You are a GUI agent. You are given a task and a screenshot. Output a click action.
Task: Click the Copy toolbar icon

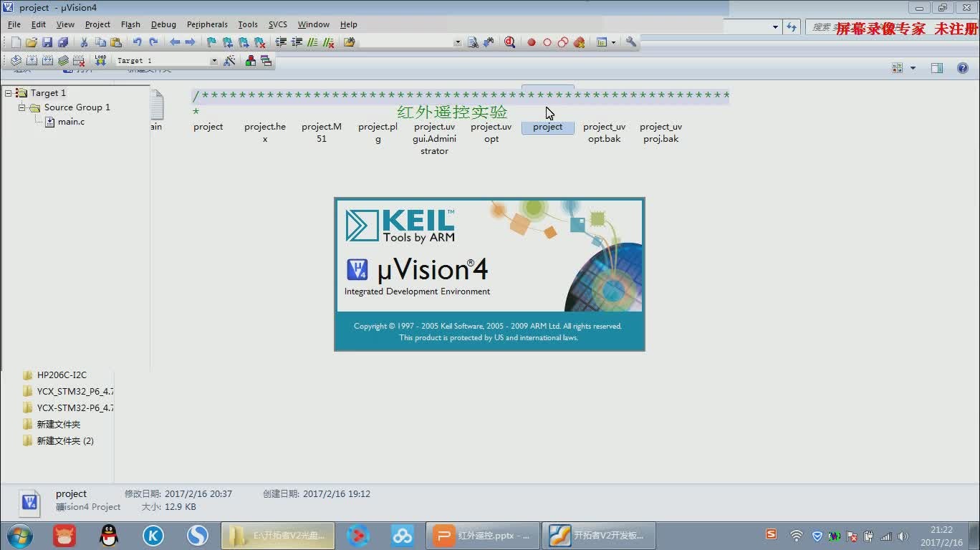100,42
